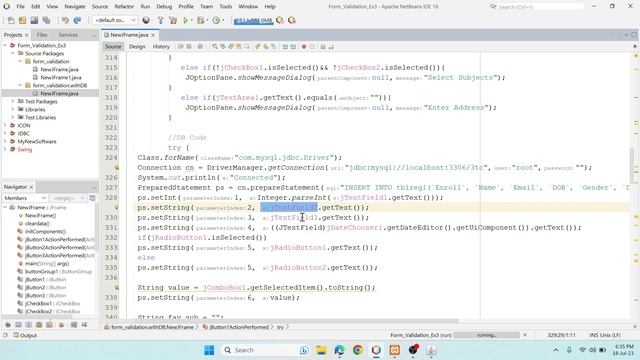Image resolution: width=640 pixels, height=360 pixels.
Task: Expand the MyNewSoftware project
Action: tap(5, 141)
